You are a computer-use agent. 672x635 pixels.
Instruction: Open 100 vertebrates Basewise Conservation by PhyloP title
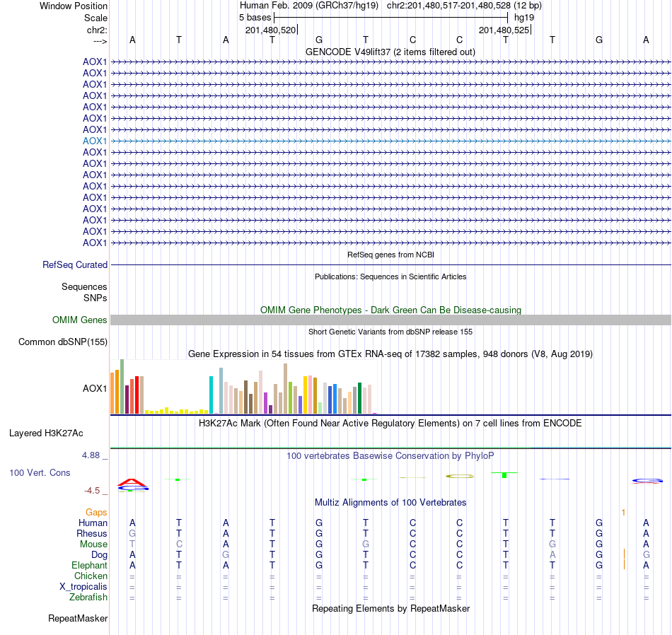click(390, 456)
